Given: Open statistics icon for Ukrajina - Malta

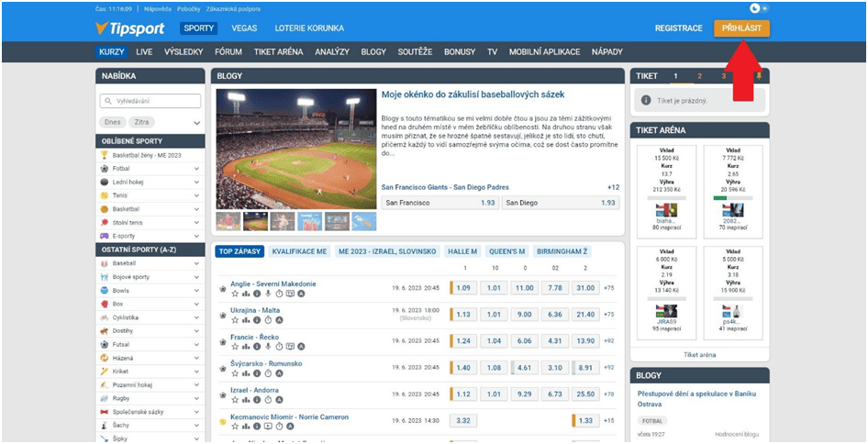Looking at the screenshot, I should [246, 320].
